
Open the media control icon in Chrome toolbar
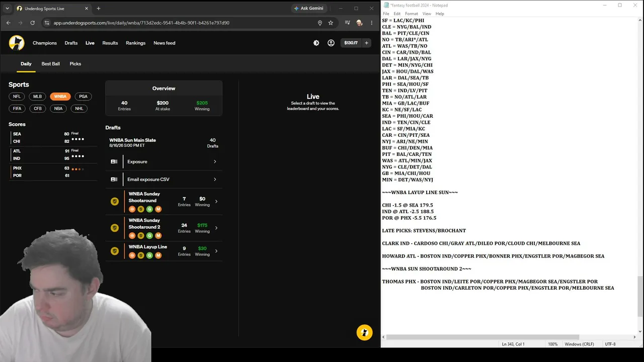click(347, 23)
